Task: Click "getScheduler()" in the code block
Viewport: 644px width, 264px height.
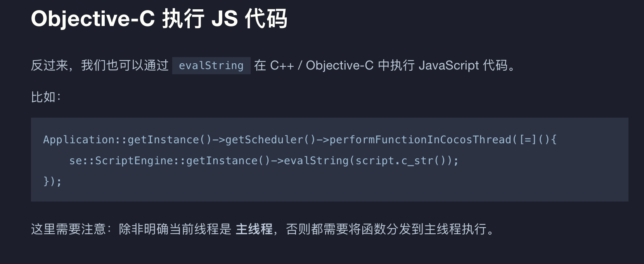Action: coord(270,140)
